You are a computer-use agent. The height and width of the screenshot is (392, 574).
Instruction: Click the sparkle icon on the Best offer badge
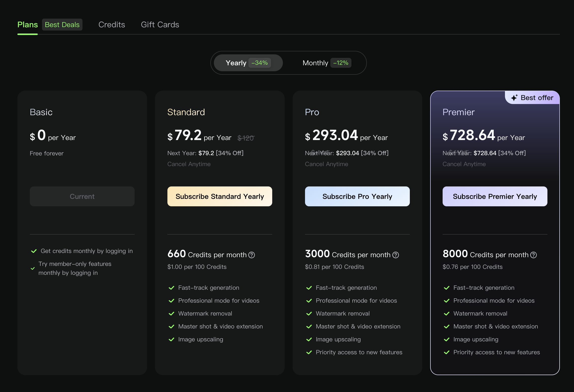(515, 98)
